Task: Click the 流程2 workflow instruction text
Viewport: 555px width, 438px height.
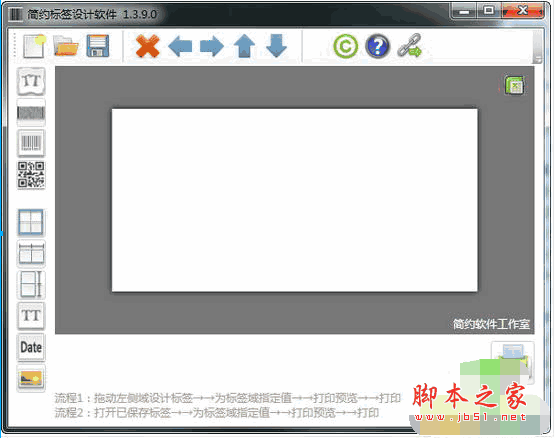Action: coord(217,413)
